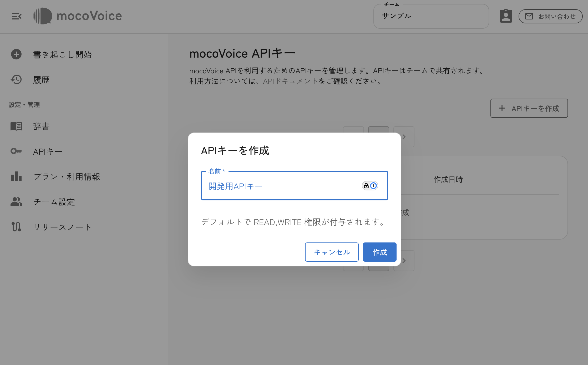588x365 pixels.
Task: Click the envelope icon in contact button
Action: tap(529, 16)
